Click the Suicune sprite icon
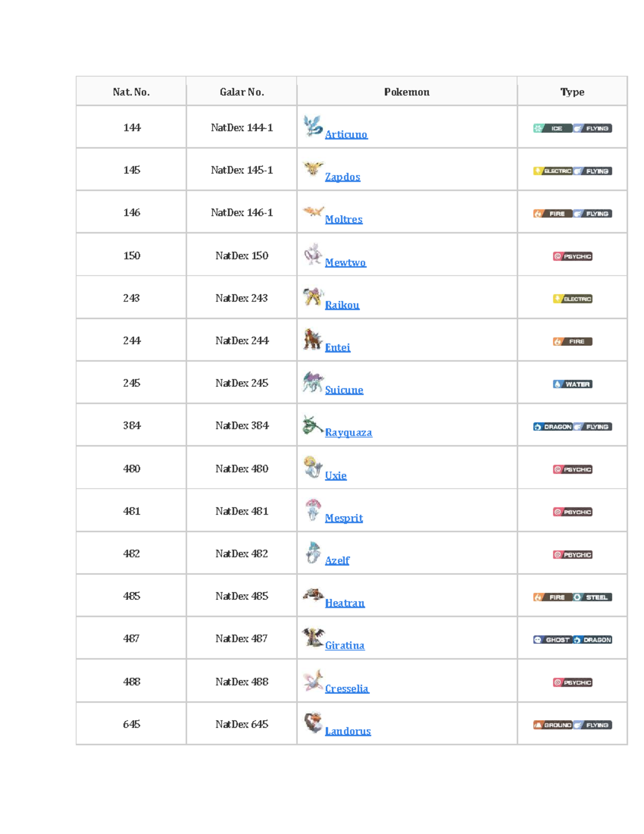Image resolution: width=644 pixels, height=834 pixels. click(x=313, y=381)
